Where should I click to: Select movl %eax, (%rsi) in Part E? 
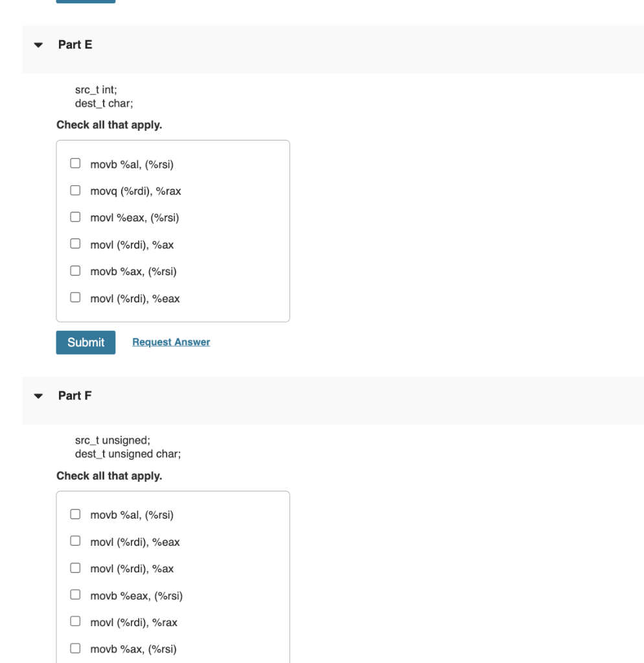coord(75,216)
